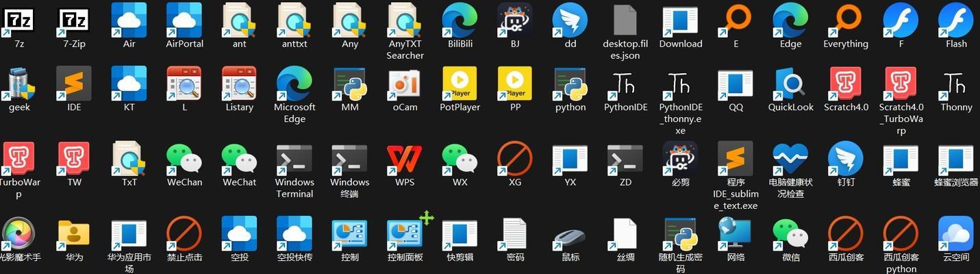Image resolution: width=980 pixels, height=274 pixels.
Task: Open the Windows 终端 shortcut
Action: coord(350,159)
